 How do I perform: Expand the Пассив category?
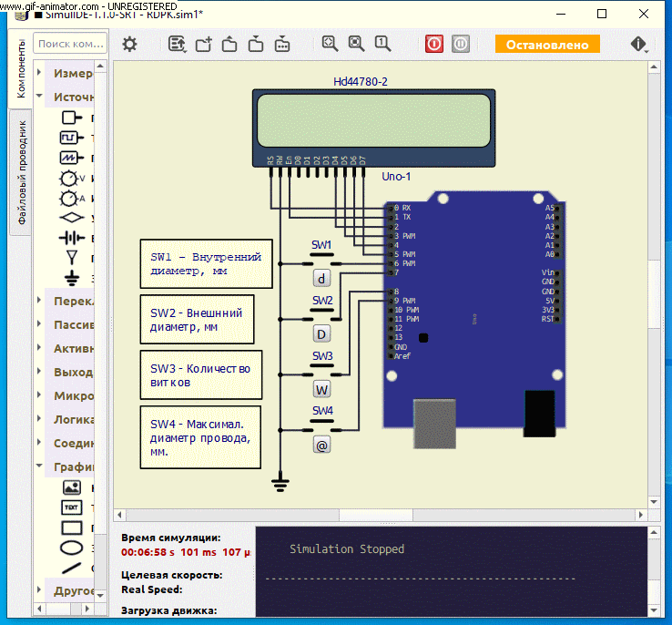39,323
